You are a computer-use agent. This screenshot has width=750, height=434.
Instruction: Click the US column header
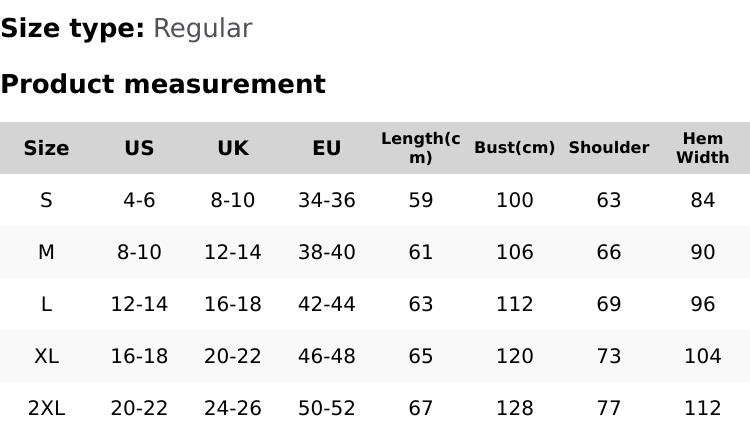139,149
